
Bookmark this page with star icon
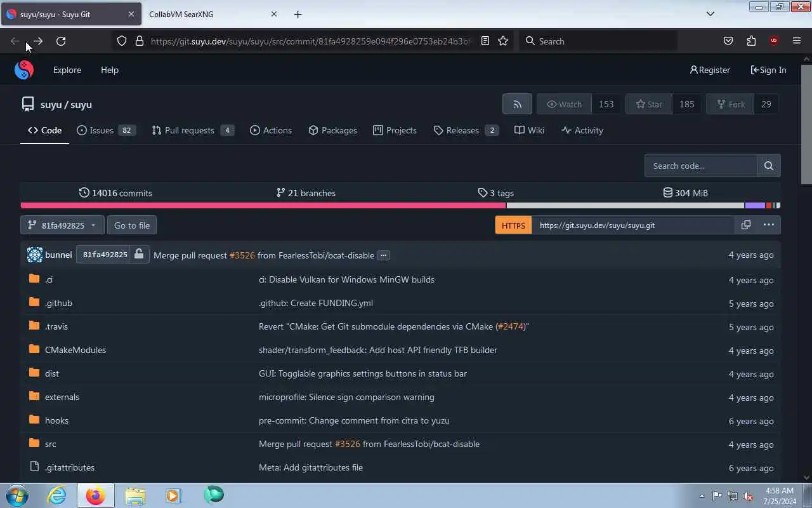click(x=503, y=41)
